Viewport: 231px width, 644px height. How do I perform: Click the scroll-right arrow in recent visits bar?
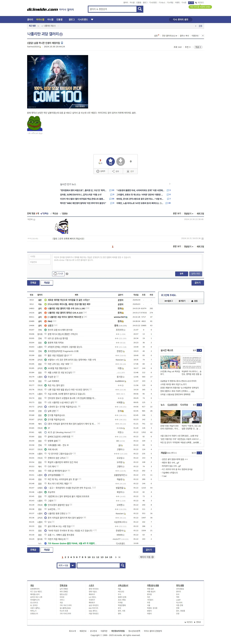coord(196,26)
